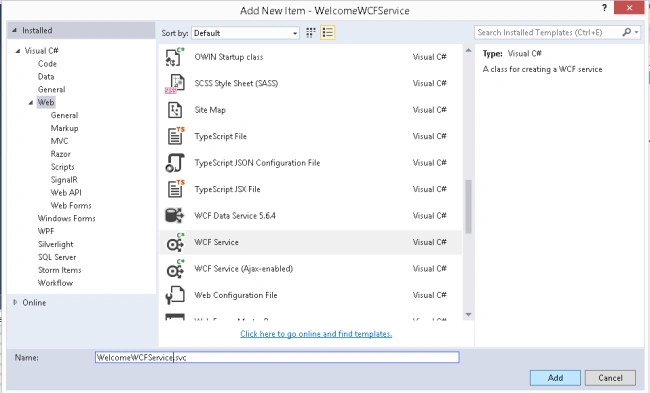Viewport: 650px width, 393px height.
Task: Click the Cancel button
Action: pyautogui.click(x=610, y=378)
